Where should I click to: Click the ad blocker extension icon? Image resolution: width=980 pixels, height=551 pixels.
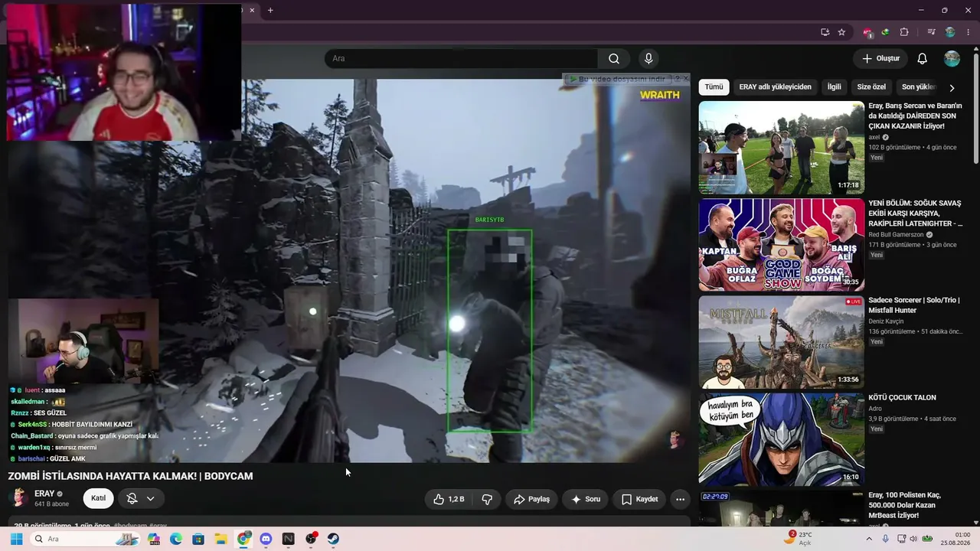tap(867, 32)
